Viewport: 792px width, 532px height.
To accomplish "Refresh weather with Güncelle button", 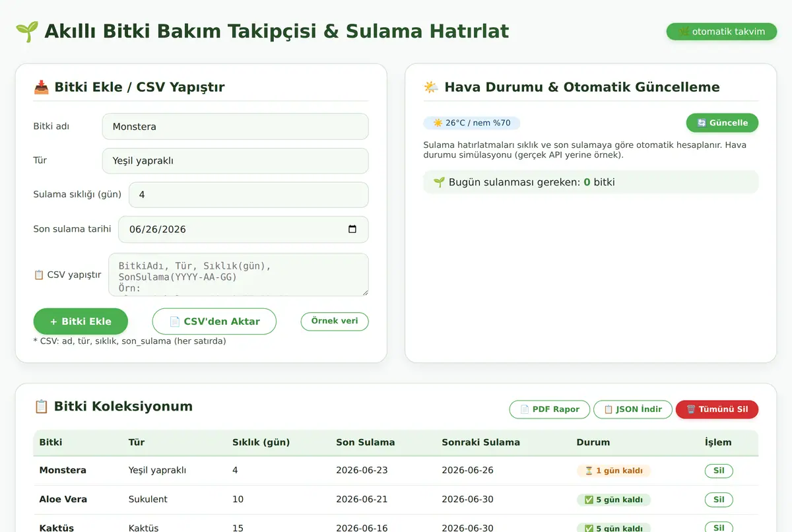I will 722,123.
